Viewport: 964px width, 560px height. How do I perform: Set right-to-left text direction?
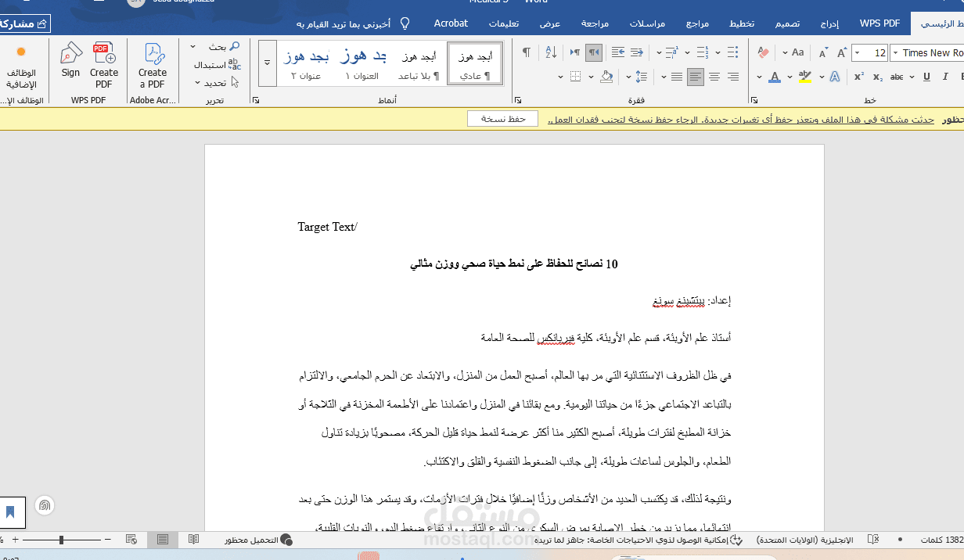point(595,52)
